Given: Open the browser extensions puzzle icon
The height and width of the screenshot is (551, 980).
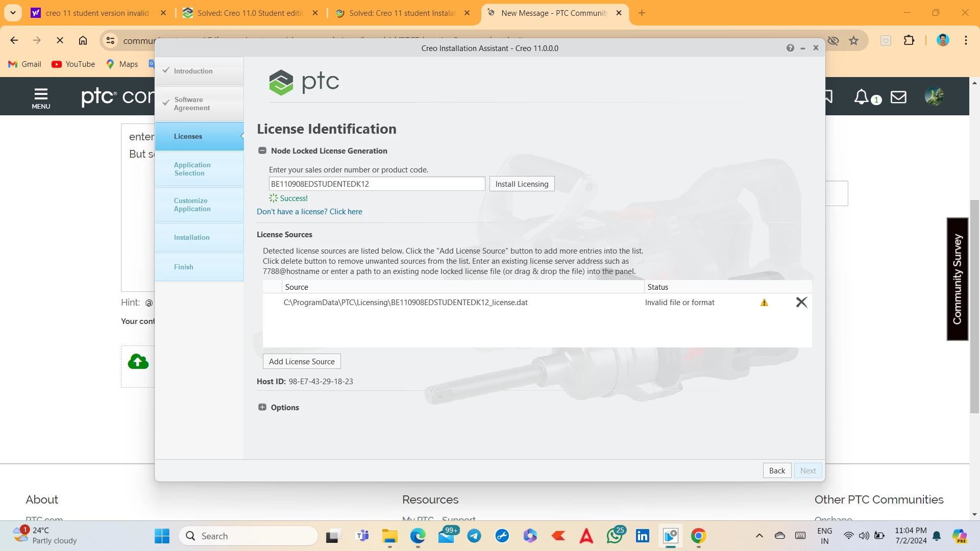Looking at the screenshot, I should click(909, 40).
